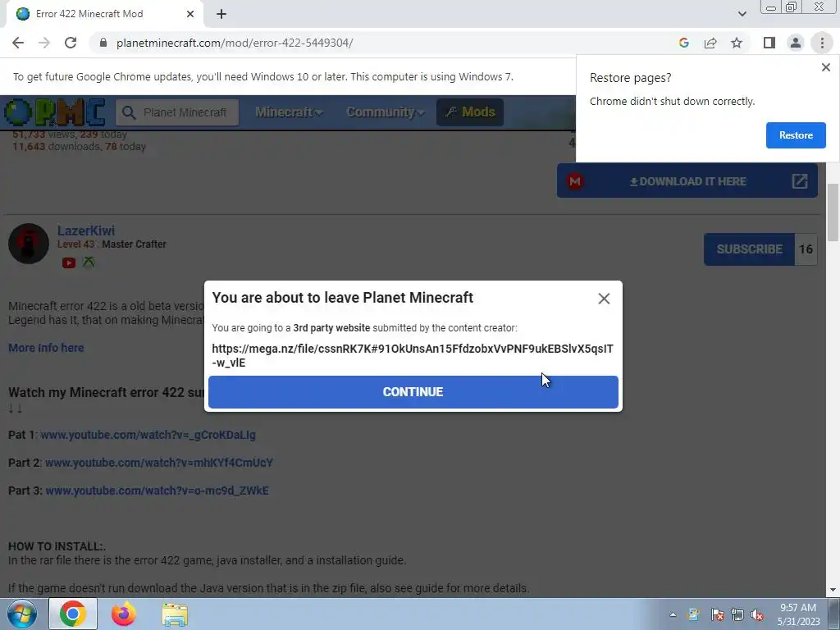Show hidden system tray icons
840x630 pixels.
click(673, 614)
